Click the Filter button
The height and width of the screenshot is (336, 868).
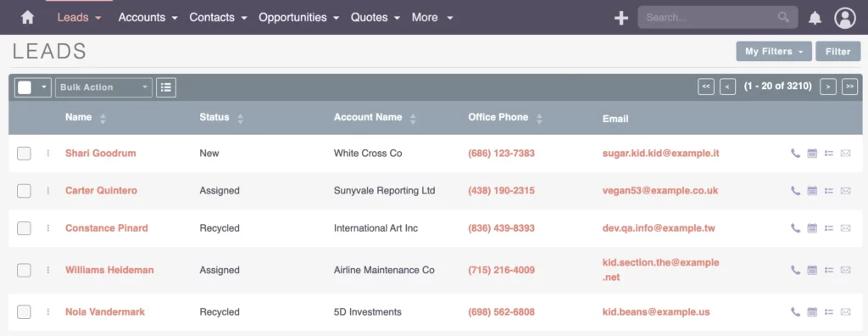(837, 51)
